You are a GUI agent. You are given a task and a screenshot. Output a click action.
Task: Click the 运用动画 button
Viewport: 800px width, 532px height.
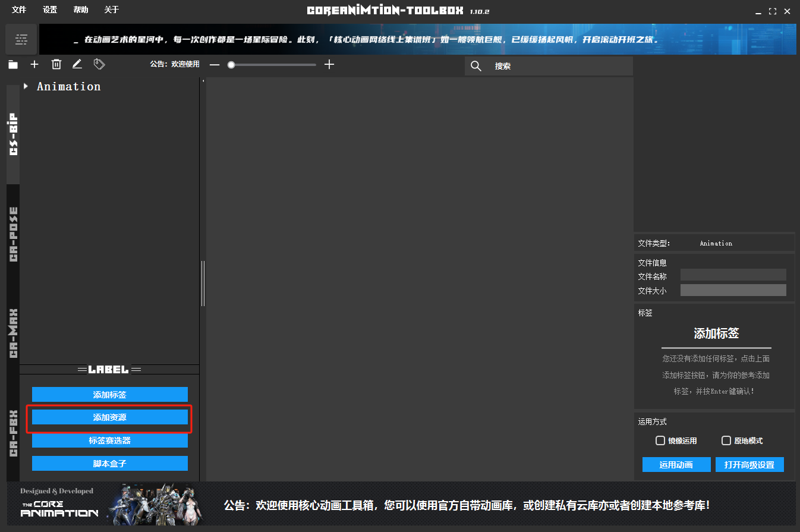tap(676, 465)
